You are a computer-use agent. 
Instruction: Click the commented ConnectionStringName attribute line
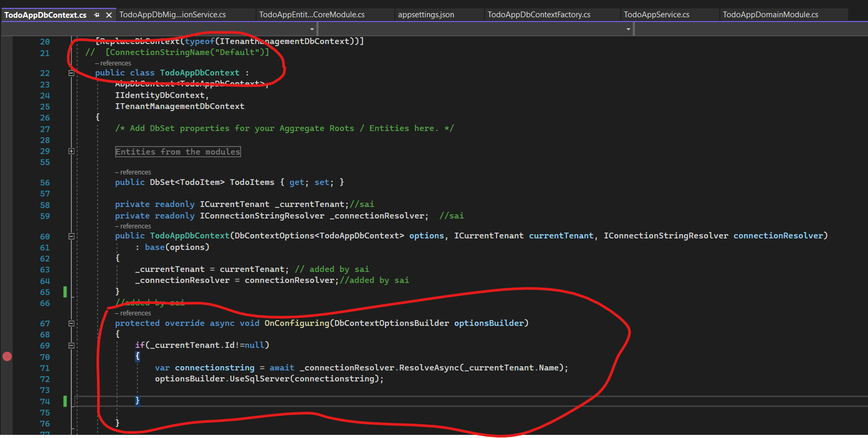(x=178, y=52)
